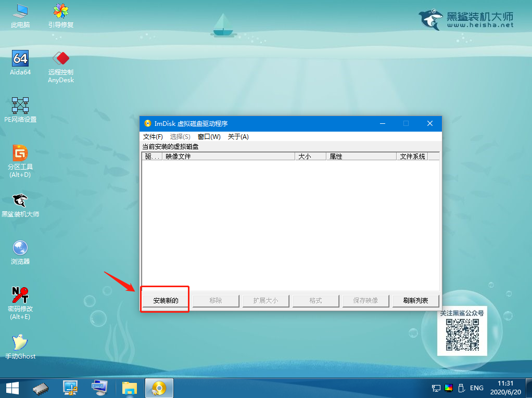Open the 窗口(W) menu
The height and width of the screenshot is (398, 532).
click(209, 137)
